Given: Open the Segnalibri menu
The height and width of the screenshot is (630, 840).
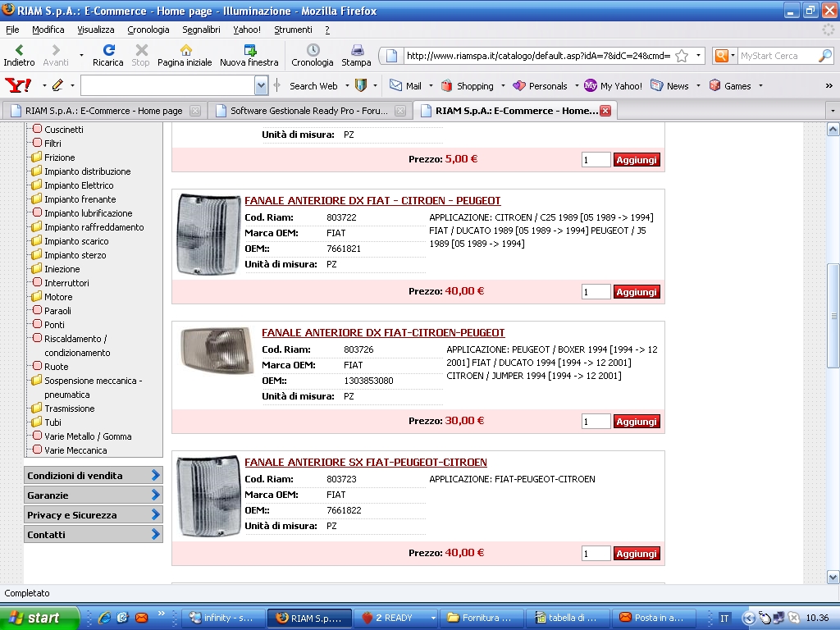Looking at the screenshot, I should point(202,30).
